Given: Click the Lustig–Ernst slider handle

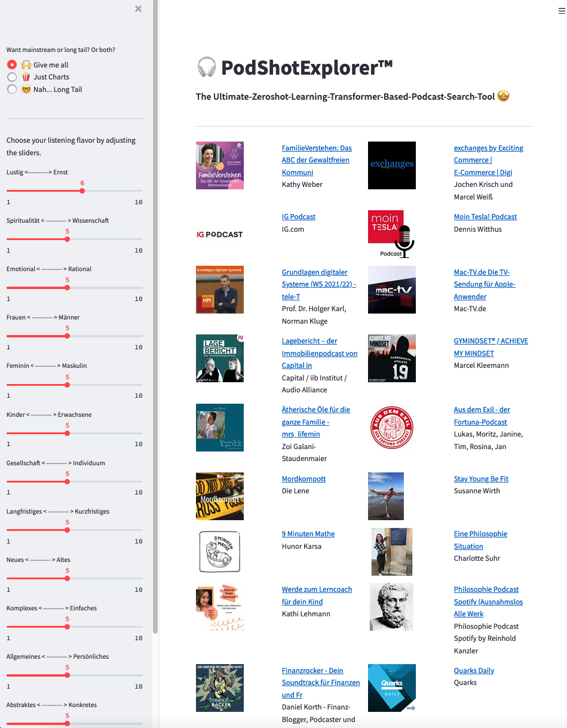Looking at the screenshot, I should click(82, 191).
